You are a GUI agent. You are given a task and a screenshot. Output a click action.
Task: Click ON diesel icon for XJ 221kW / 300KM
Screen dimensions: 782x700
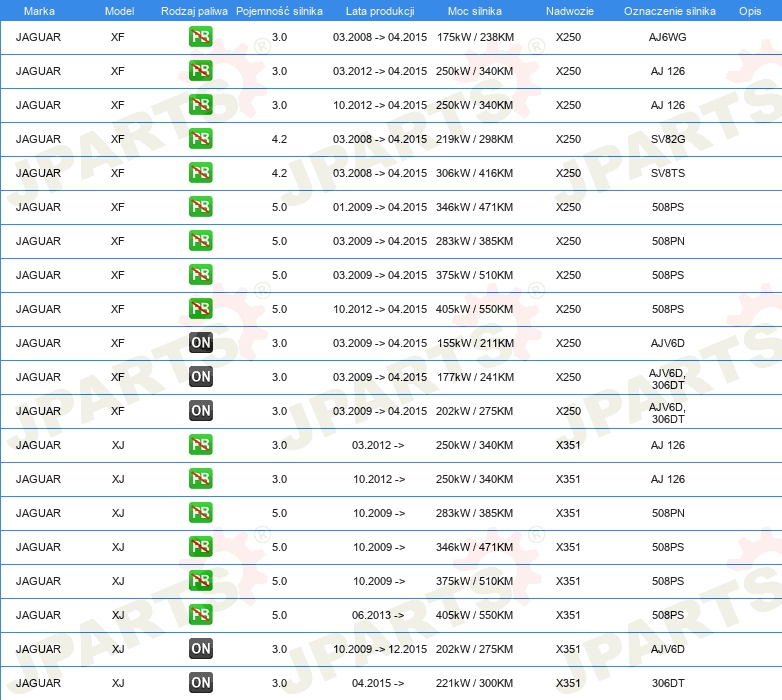[200, 682]
